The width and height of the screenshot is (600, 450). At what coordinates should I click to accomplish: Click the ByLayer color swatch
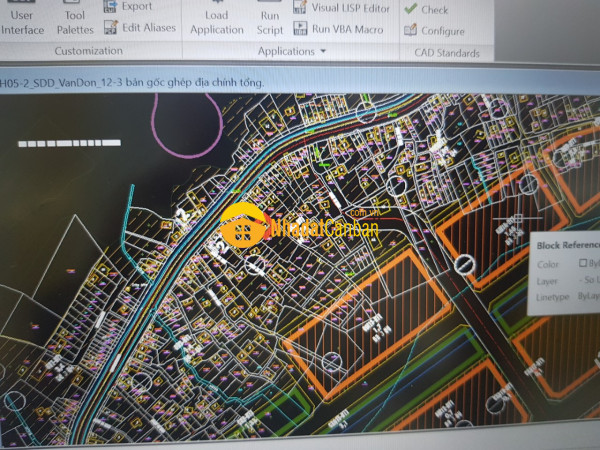(584, 264)
